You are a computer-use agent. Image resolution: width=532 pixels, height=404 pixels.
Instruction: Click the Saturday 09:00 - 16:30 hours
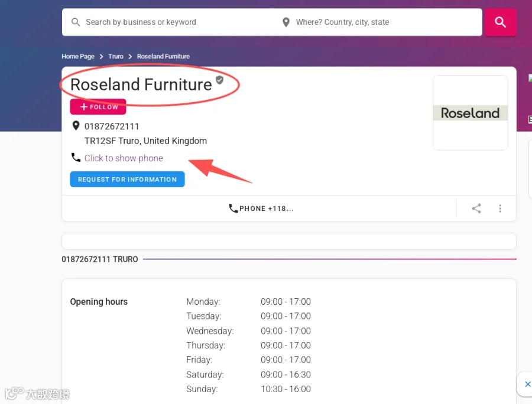286,374
